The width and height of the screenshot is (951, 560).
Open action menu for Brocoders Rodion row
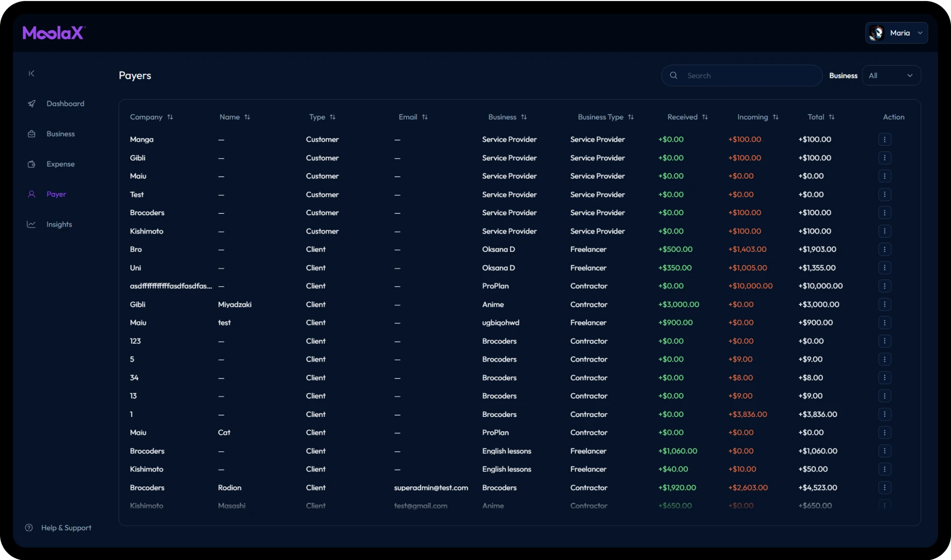point(885,487)
